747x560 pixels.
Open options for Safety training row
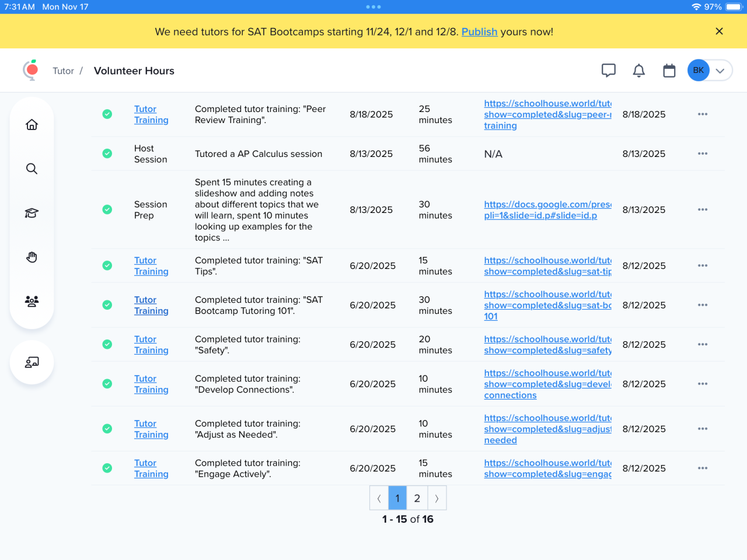click(703, 345)
